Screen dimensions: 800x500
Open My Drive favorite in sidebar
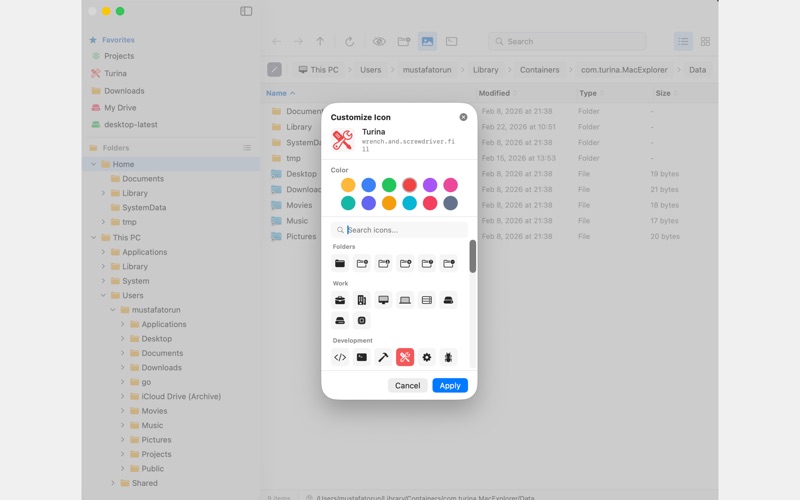point(120,108)
